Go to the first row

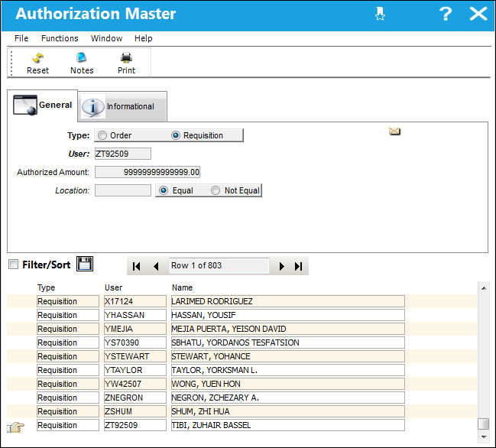136,266
